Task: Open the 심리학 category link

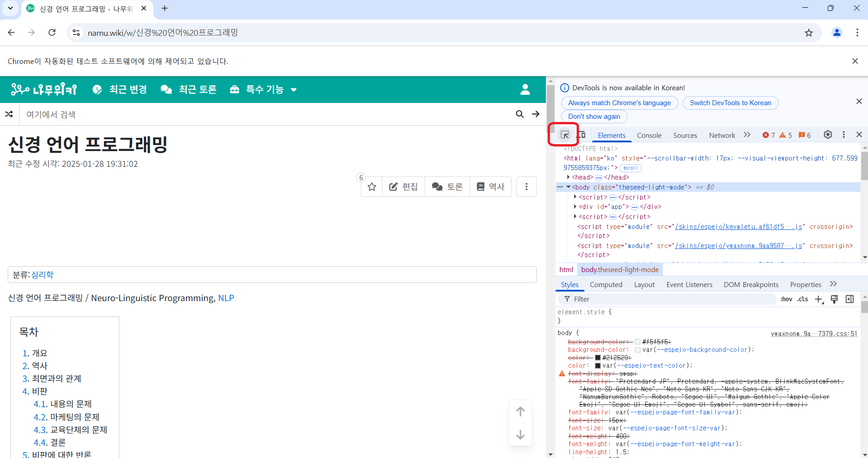Action: (x=42, y=275)
